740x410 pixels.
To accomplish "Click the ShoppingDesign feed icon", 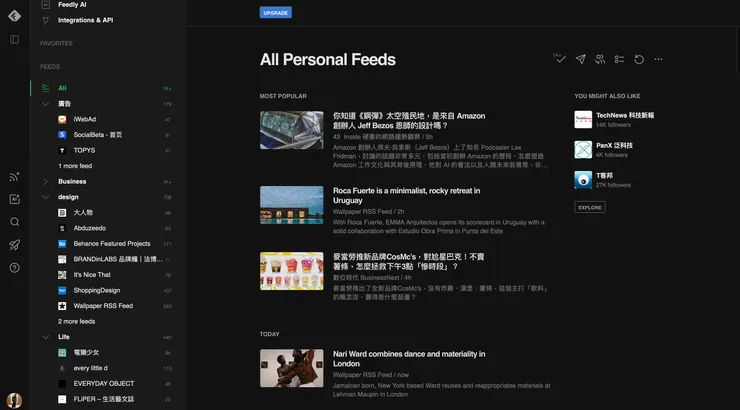I will click(x=62, y=291).
